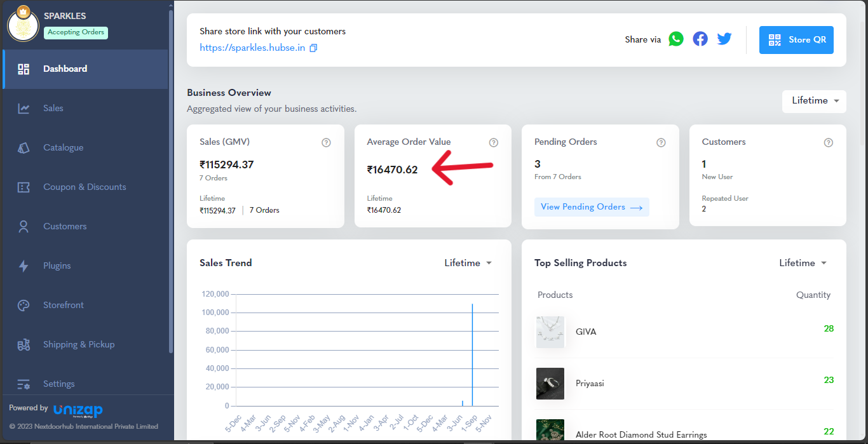Select the Plugins lightning bolt icon

point(24,266)
